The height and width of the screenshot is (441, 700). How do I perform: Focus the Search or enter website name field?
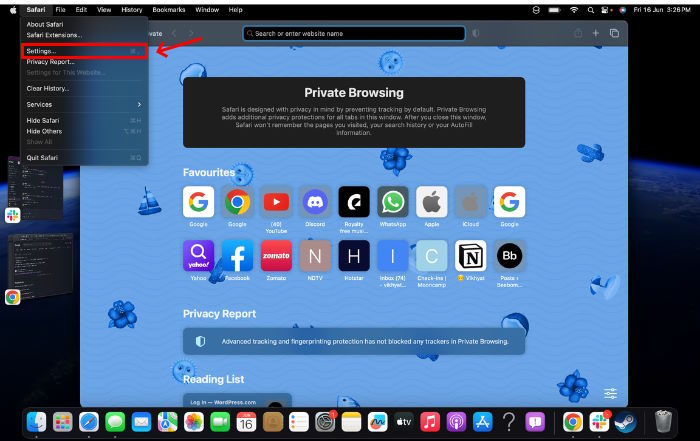354,33
